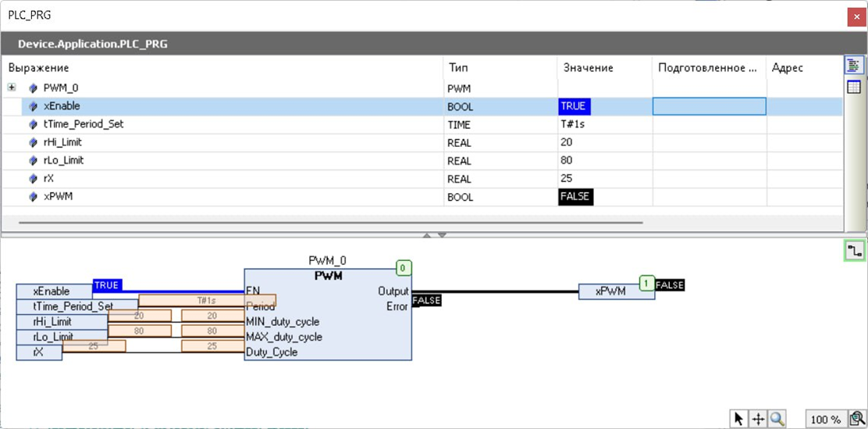Open the 100 % zoom level dropdown
Viewport: 868px width, 429px height.
coord(824,420)
